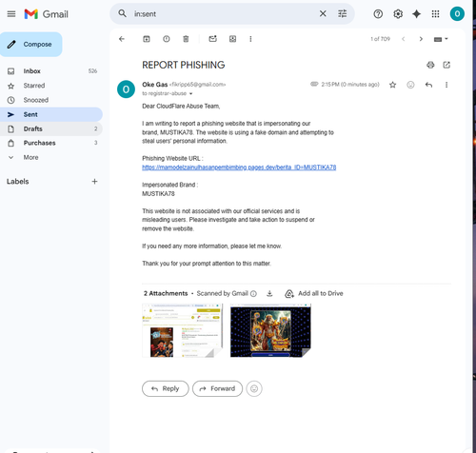Open the main menu hamburger icon

[x=11, y=14]
